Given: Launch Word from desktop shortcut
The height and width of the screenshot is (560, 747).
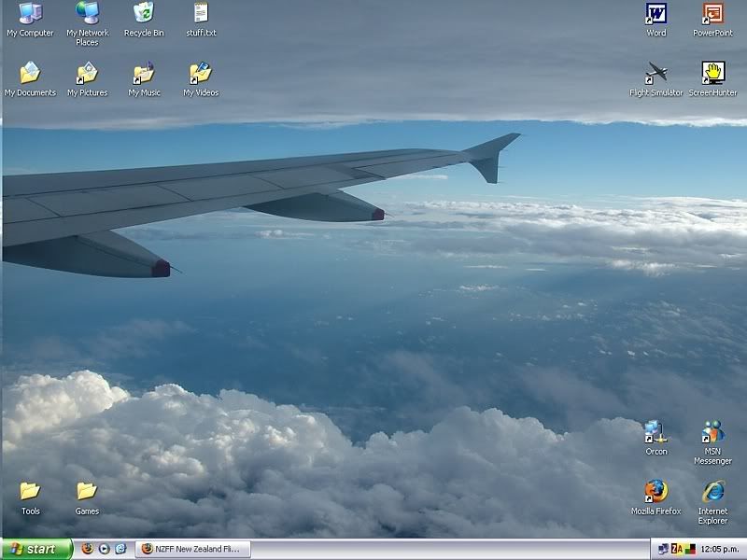Looking at the screenshot, I should [656, 14].
